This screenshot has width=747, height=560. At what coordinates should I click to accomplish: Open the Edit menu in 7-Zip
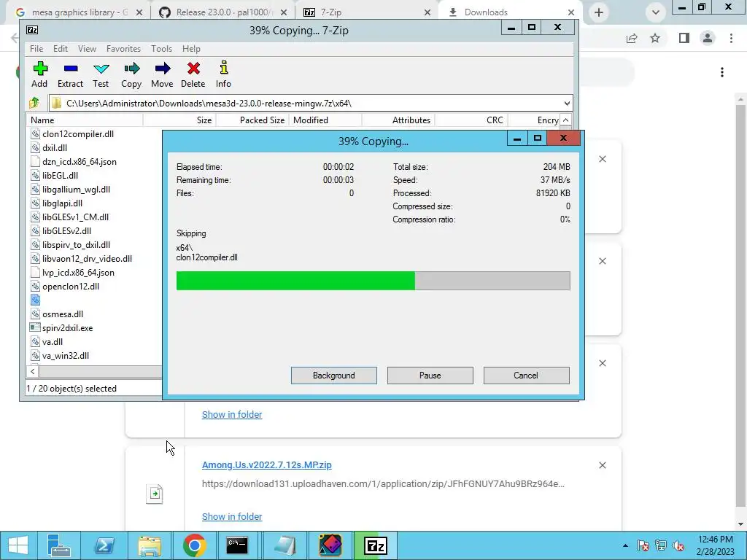pyautogui.click(x=60, y=49)
